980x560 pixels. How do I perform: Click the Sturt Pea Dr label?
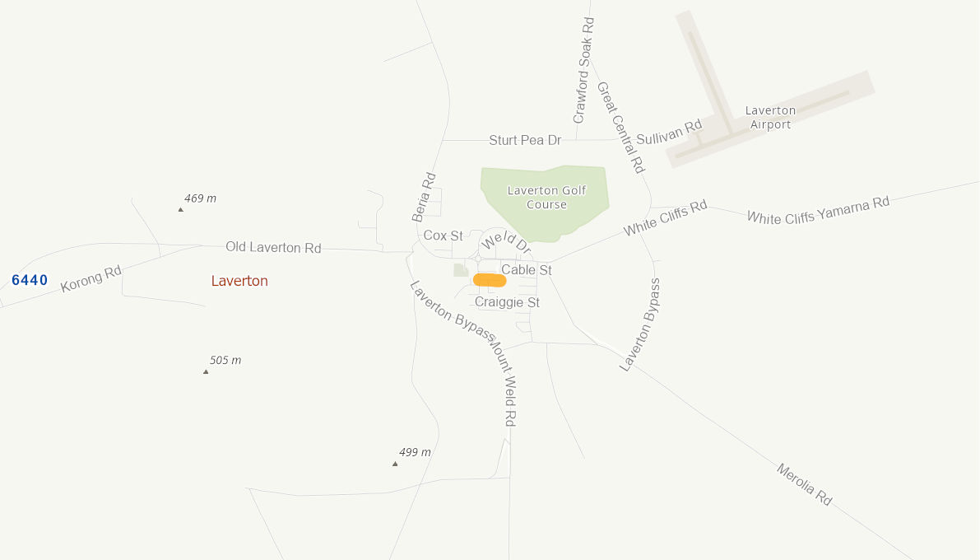coord(525,140)
